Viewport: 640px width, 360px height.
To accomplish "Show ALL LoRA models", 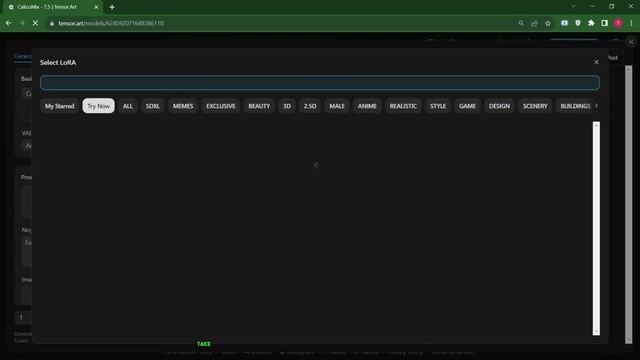I will point(128,106).
